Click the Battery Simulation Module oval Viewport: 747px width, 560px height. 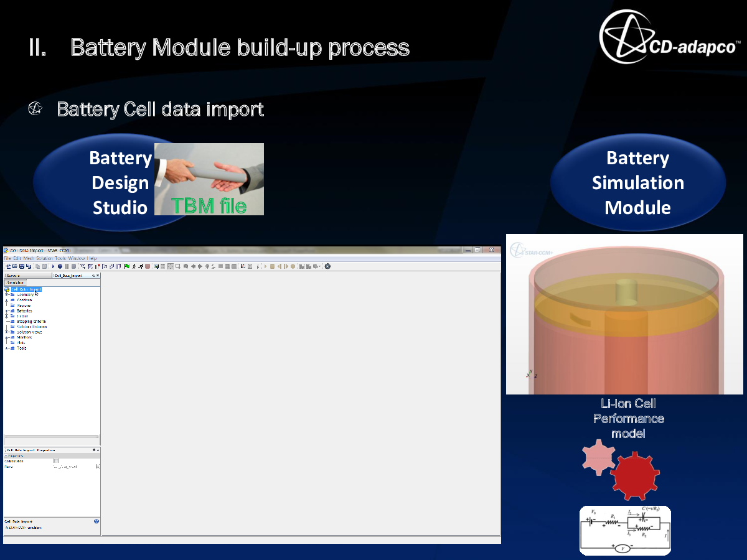click(x=638, y=183)
